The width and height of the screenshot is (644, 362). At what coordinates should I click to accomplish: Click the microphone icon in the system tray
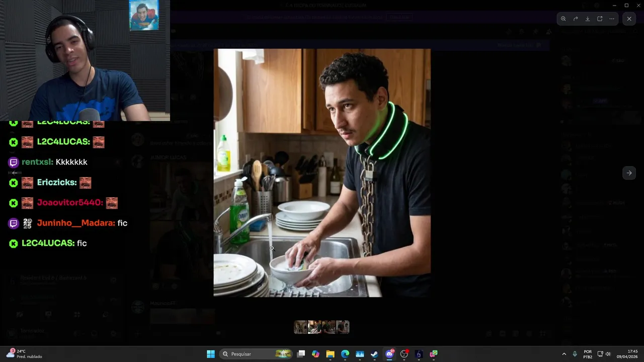tap(575, 354)
